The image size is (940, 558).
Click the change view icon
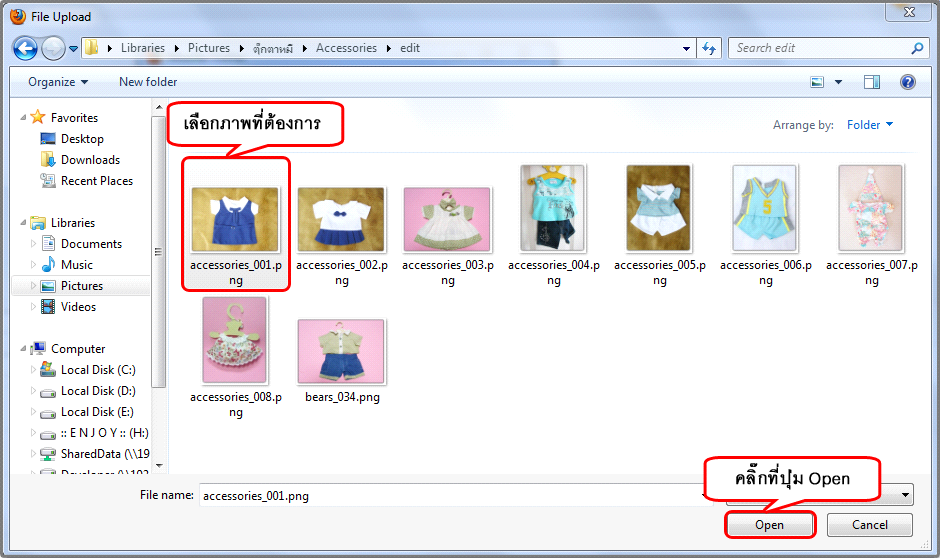(817, 82)
